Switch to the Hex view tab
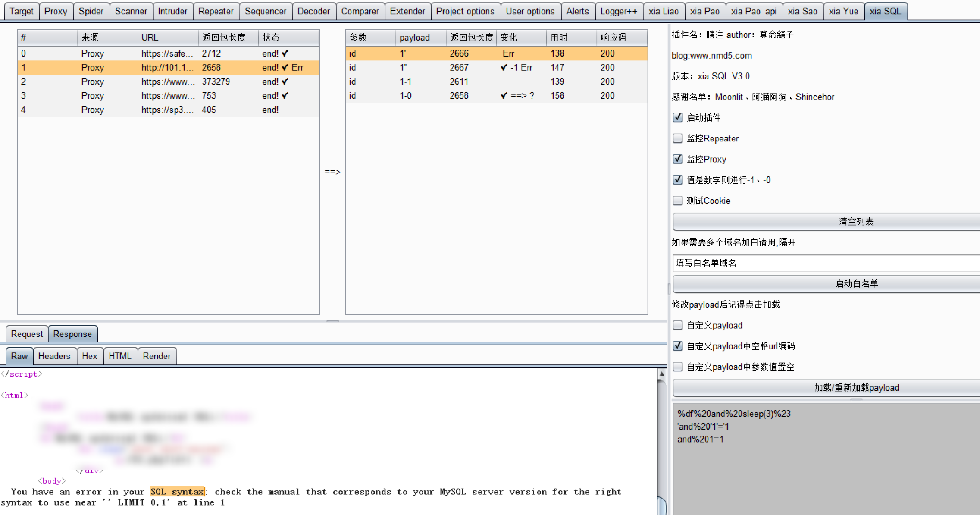The image size is (980, 515). [89, 356]
